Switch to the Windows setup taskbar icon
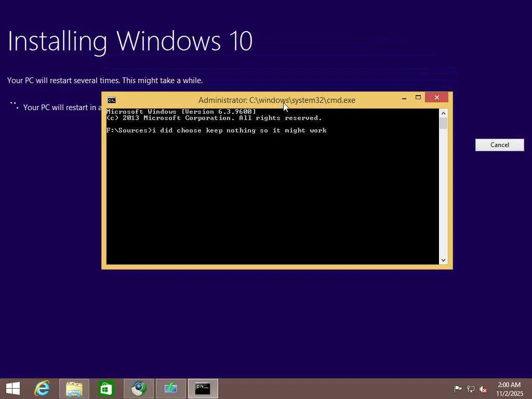532x399 pixels. tap(171, 389)
